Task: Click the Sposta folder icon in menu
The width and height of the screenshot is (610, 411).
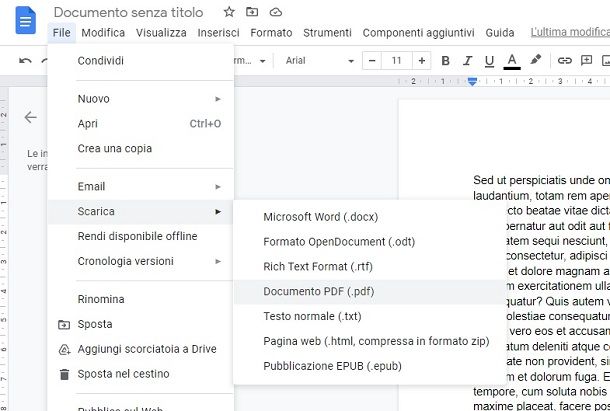Action: [x=64, y=325]
